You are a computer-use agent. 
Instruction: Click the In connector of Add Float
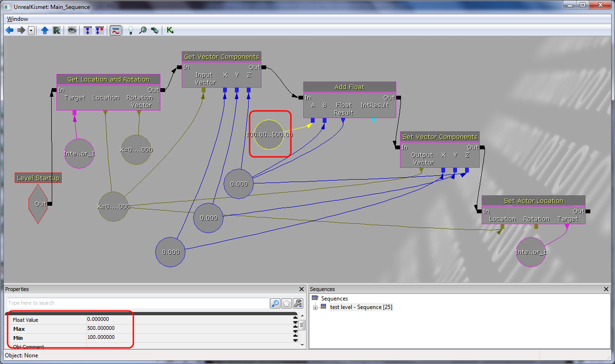tap(301, 98)
